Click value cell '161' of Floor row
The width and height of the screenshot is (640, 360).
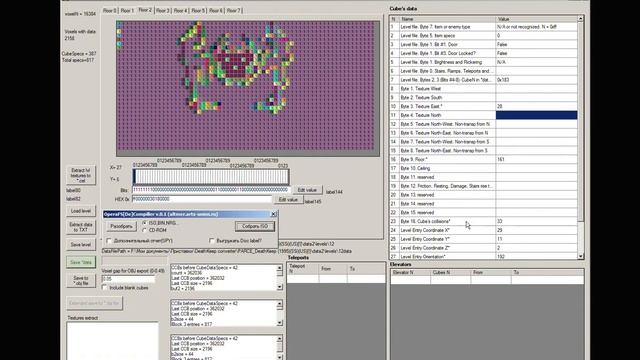[x=536, y=159]
